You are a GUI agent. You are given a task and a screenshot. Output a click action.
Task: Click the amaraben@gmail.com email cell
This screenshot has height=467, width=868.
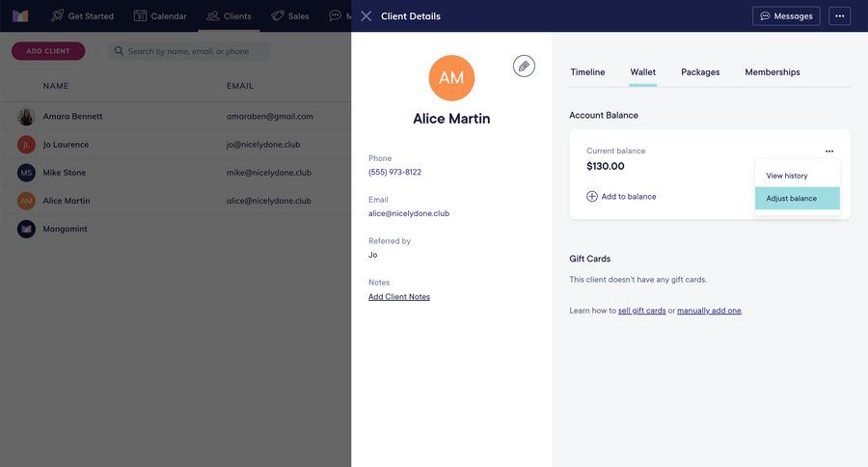point(270,117)
